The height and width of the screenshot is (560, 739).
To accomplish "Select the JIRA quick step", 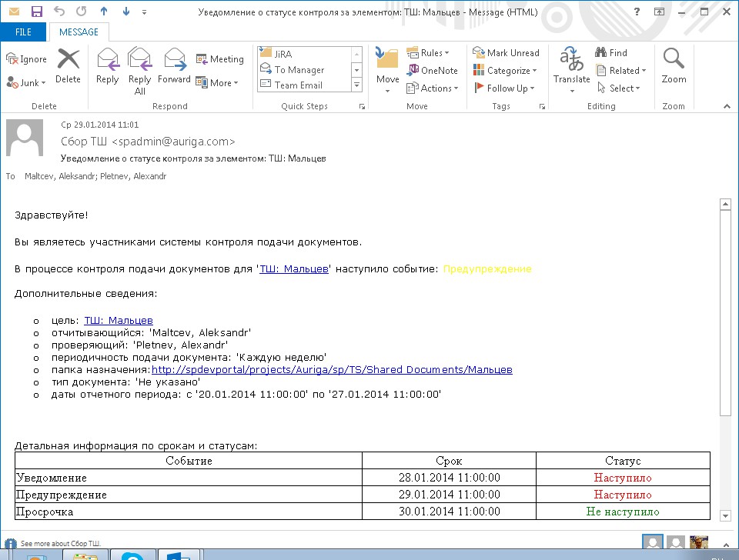I will (305, 54).
